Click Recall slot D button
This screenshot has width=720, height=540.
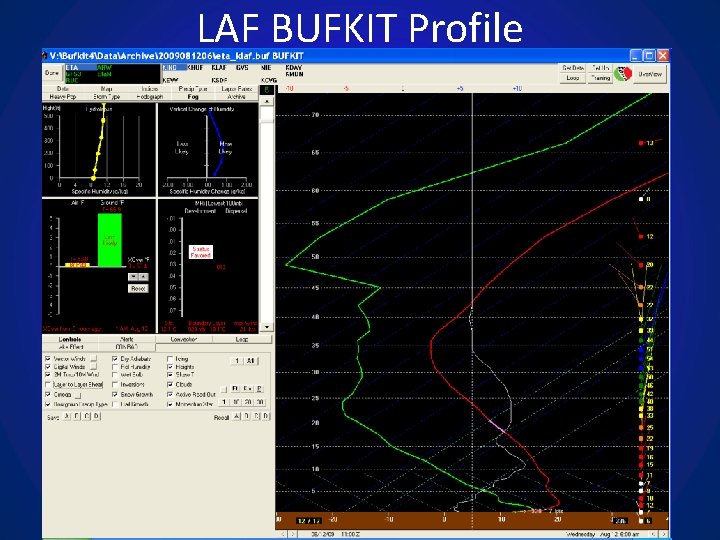coord(266,416)
